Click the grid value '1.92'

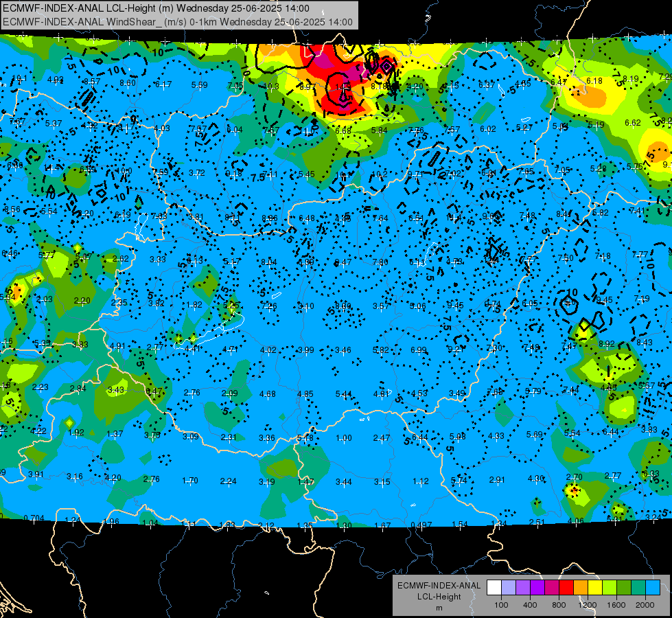pyautogui.click(x=76, y=433)
